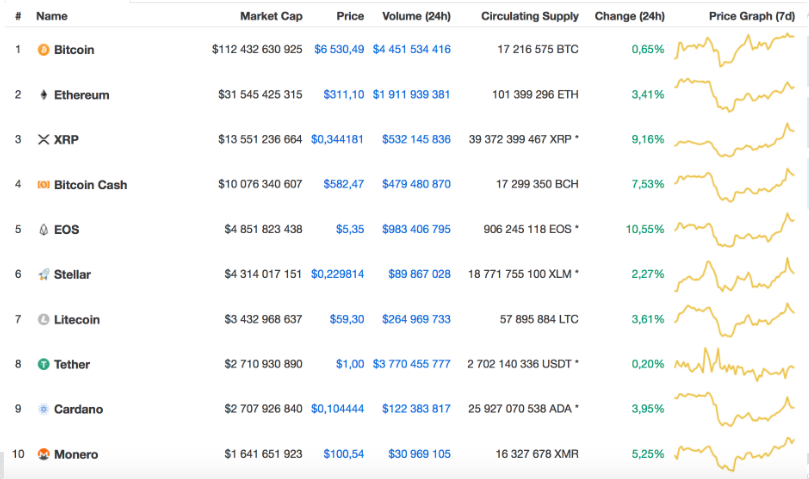The height and width of the screenshot is (479, 809).
Task: Click the Ethereum diamond logo icon
Action: pos(43,94)
